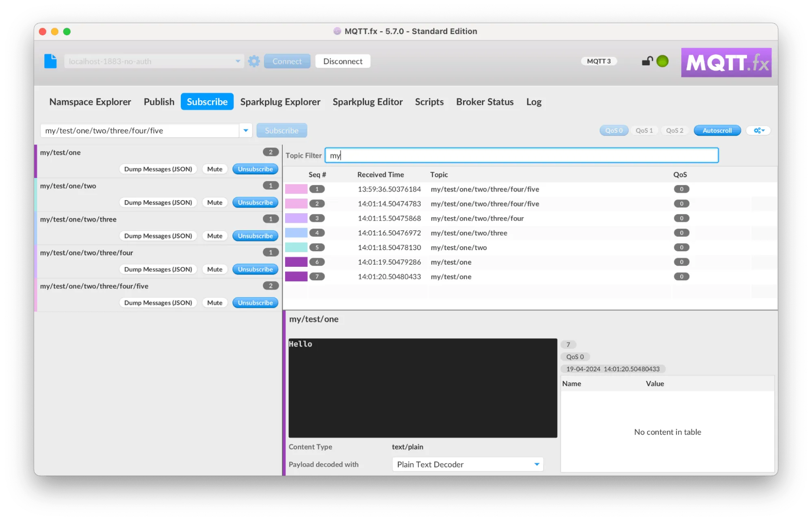
Task: Mute the my/test/one/two subscription
Action: click(x=214, y=202)
